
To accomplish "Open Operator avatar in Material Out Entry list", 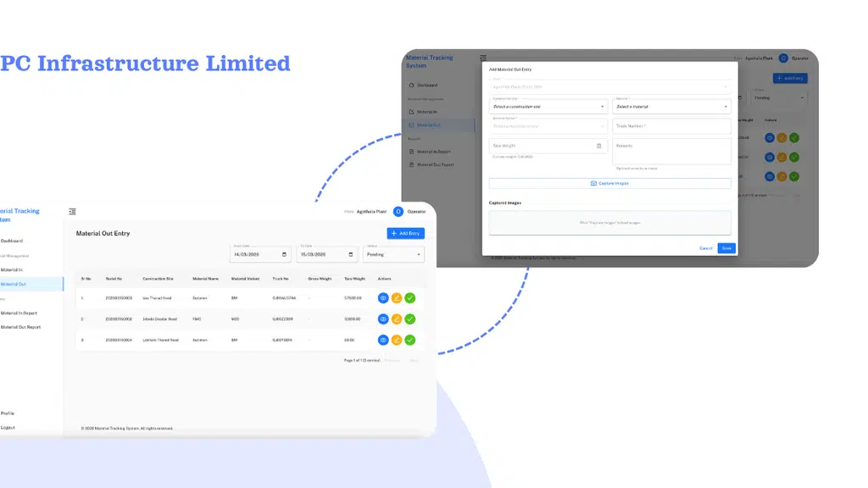I will 398,211.
